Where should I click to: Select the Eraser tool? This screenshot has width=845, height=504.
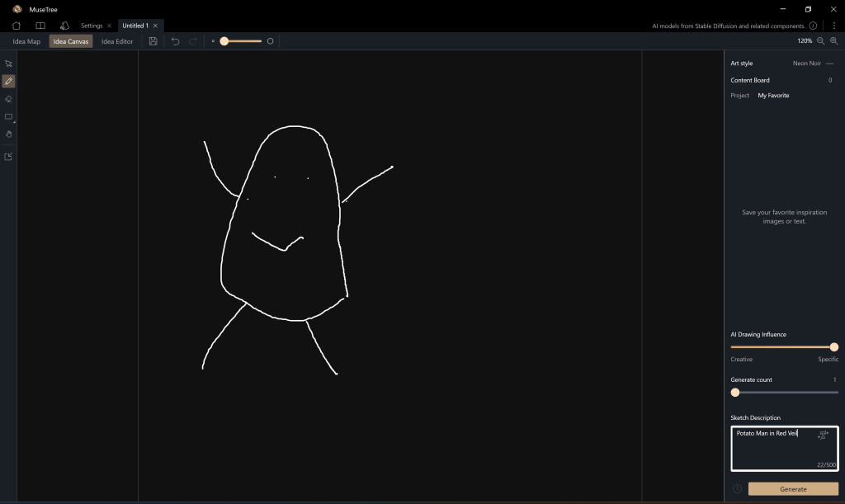8,99
